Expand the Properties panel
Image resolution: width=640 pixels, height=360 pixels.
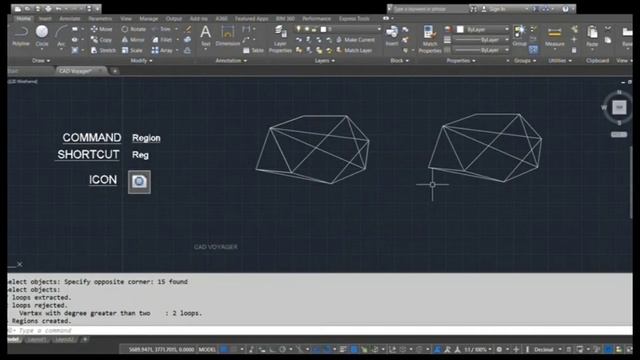click(x=461, y=60)
